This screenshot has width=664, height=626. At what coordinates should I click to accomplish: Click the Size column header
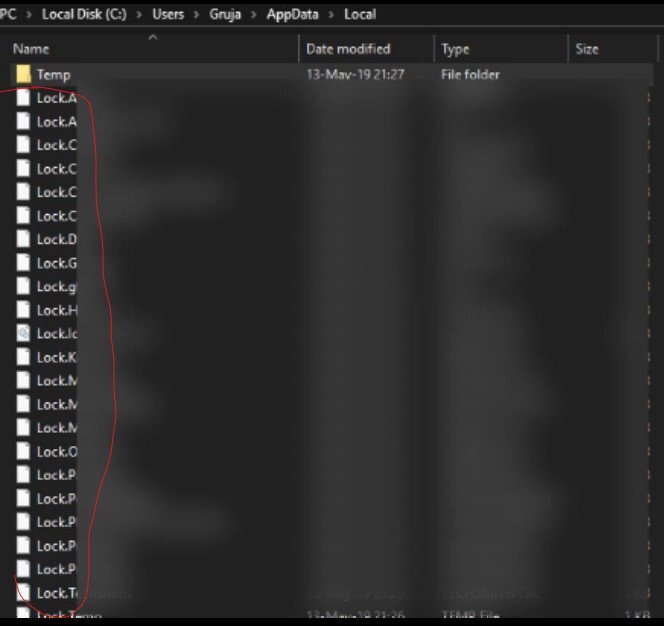point(587,49)
